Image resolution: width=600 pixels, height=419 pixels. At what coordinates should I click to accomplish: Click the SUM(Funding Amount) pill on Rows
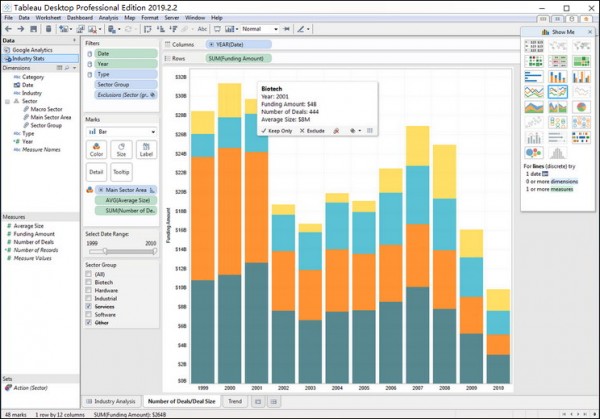pos(238,59)
